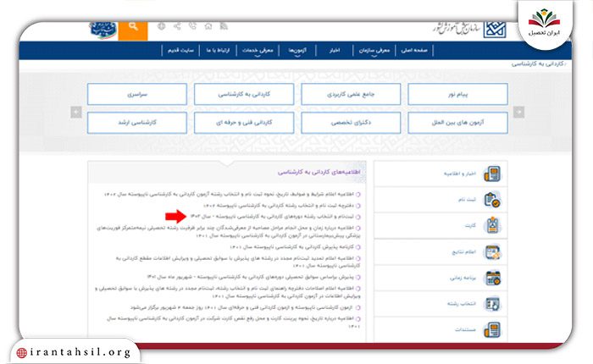
Task: Click the share icon in header
Action: point(177,26)
